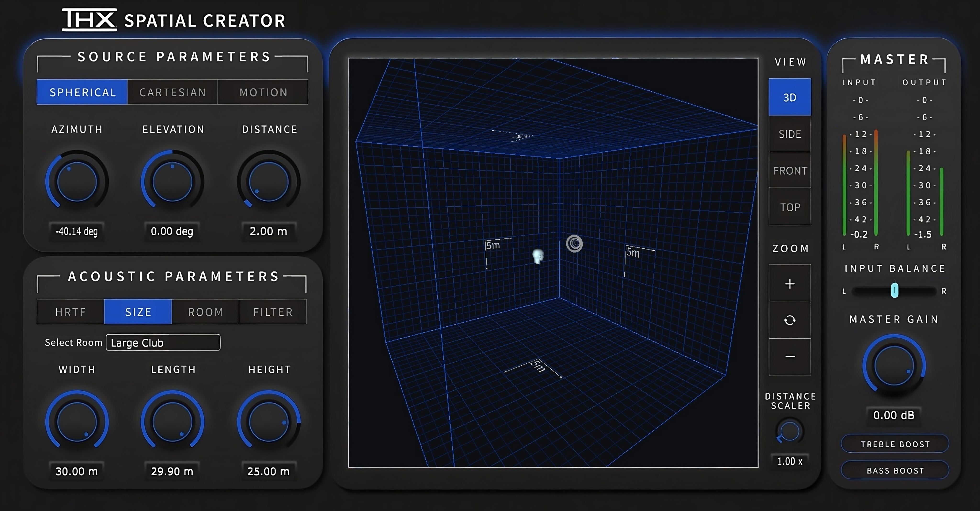The image size is (980, 511).
Task: Click the reset view rotate icon
Action: coord(790,320)
